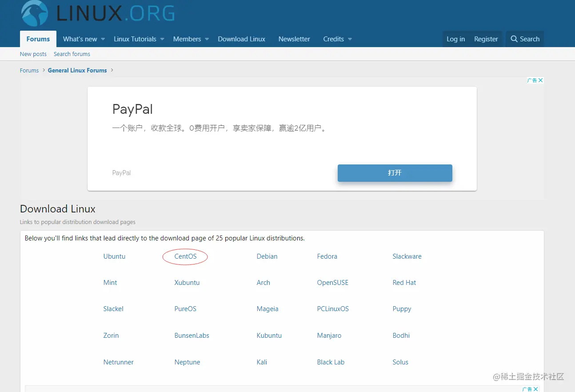Open the What's new menu
This screenshot has height=392, width=575.
(x=80, y=39)
